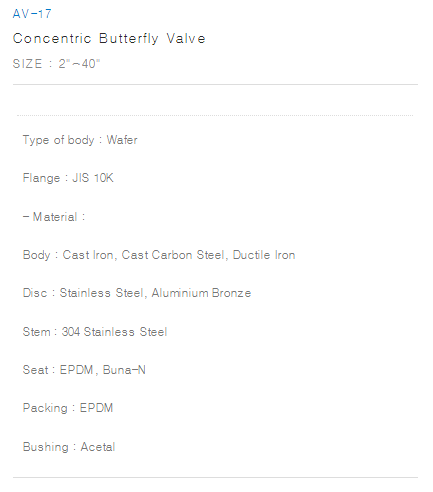Click the Body material line
Screen dimensions: 433x492
[159, 255]
